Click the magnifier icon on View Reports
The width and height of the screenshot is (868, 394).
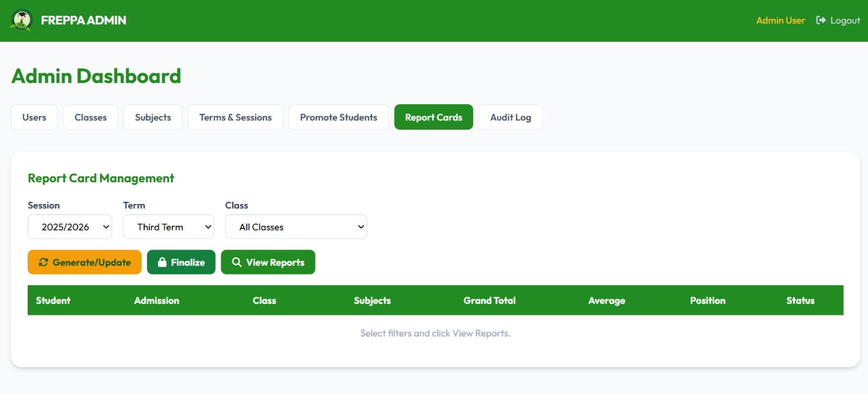click(237, 262)
